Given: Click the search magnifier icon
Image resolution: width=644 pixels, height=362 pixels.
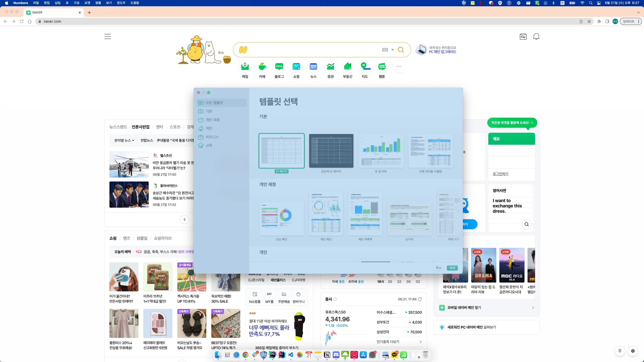Looking at the screenshot, I should (401, 50).
